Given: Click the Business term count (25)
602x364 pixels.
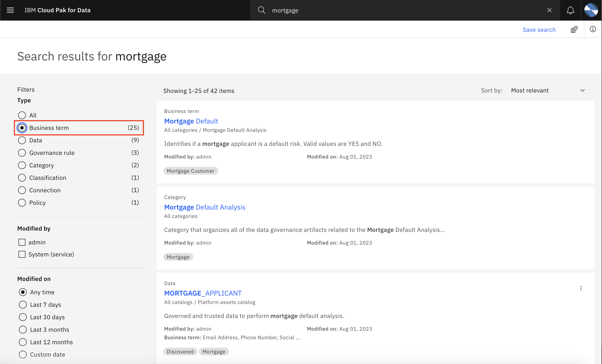Looking at the screenshot, I should pos(133,128).
